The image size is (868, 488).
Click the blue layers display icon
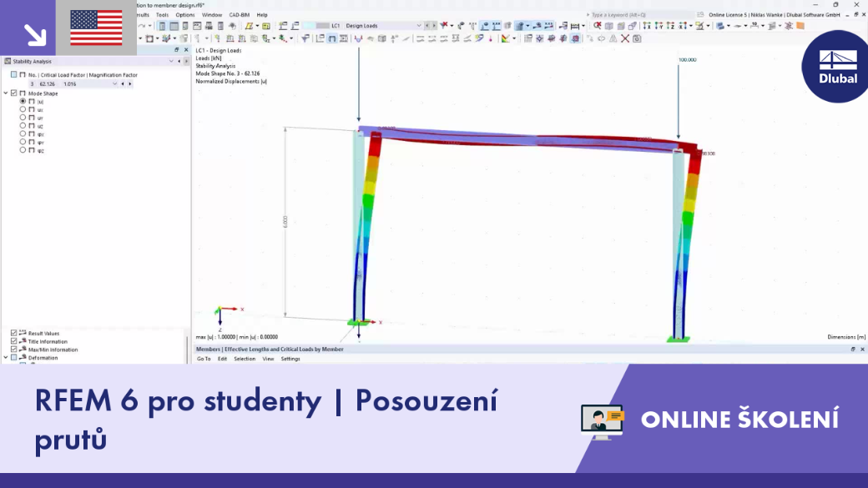coord(719,26)
